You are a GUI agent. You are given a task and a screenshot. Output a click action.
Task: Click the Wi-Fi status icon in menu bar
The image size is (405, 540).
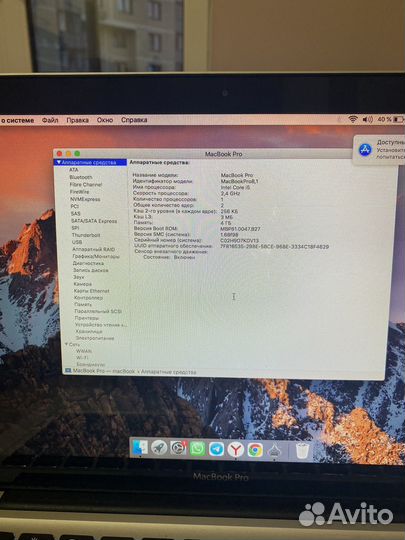coord(353,119)
